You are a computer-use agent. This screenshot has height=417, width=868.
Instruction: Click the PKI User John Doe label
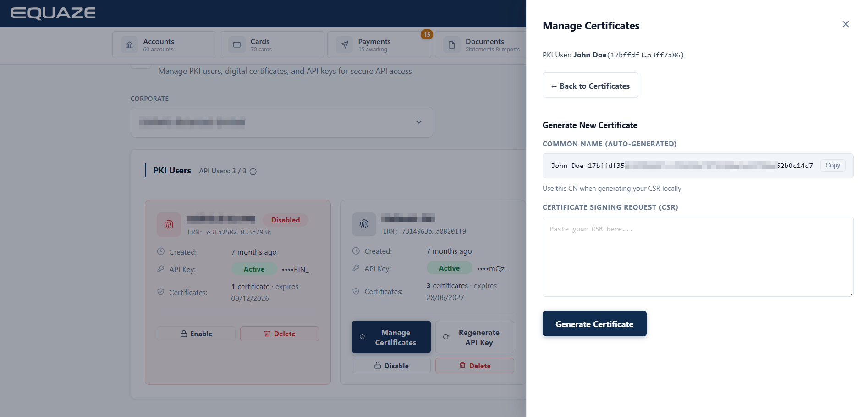pos(613,55)
